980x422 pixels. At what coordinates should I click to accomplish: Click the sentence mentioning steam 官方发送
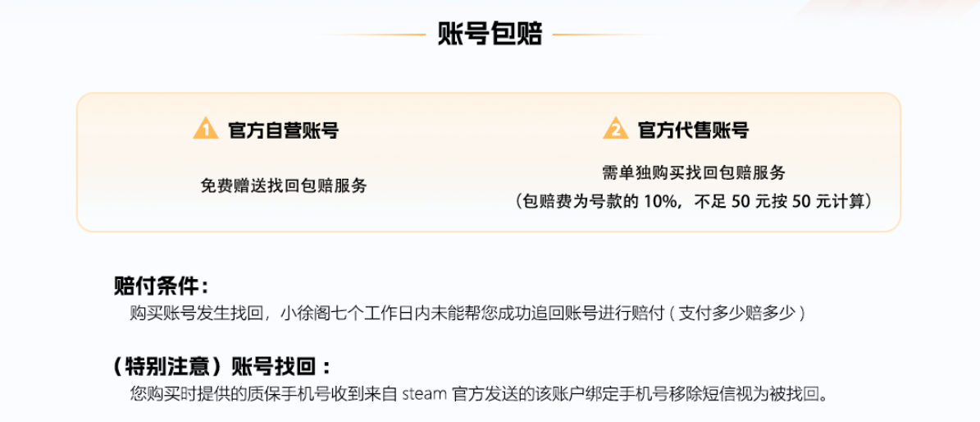[482, 394]
